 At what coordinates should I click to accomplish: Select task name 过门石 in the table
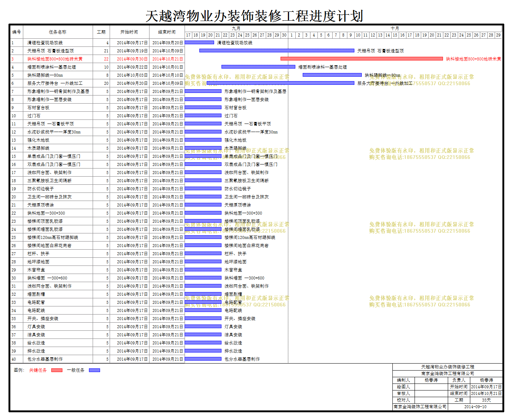[34, 116]
